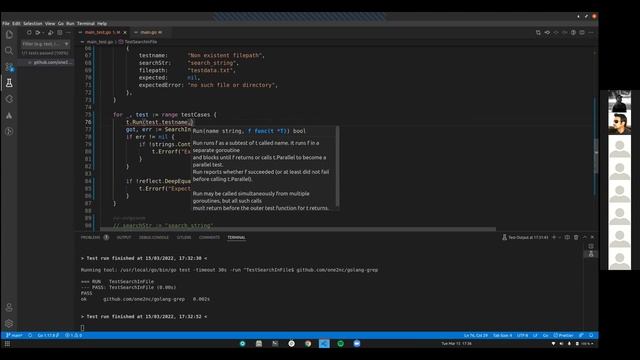Open the app launcher grid icon
Viewport: 640px width, 360px height.
[x=7, y=344]
